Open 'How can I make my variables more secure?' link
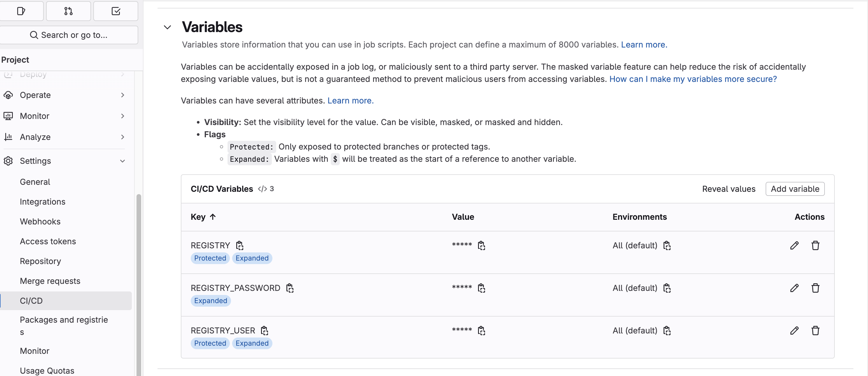The width and height of the screenshot is (868, 376). click(693, 79)
